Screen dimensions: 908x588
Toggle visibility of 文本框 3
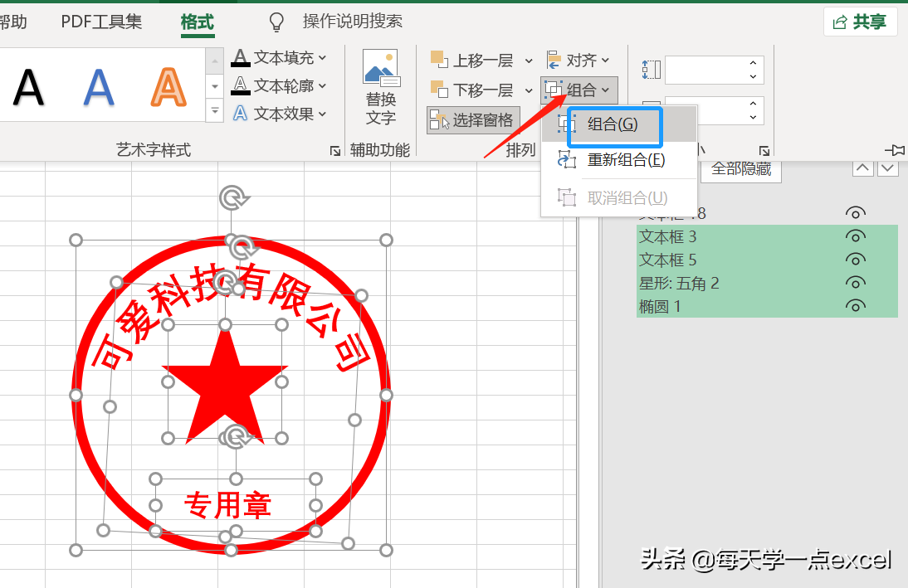856,236
